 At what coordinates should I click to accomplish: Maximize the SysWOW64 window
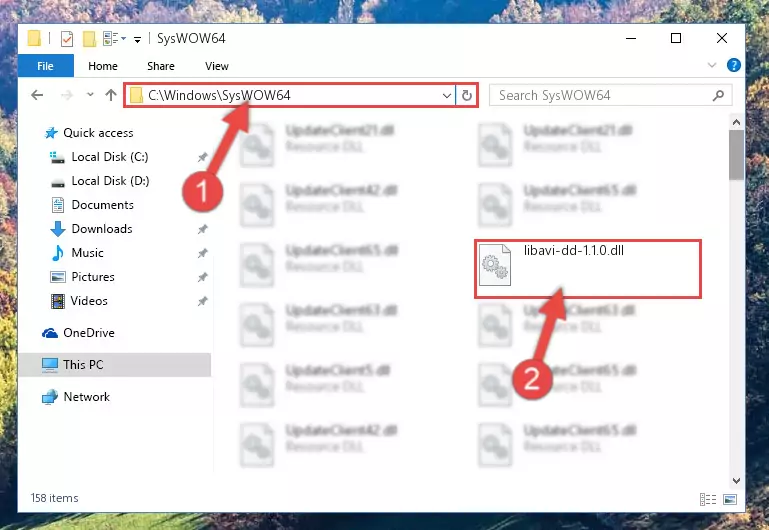tap(676, 38)
